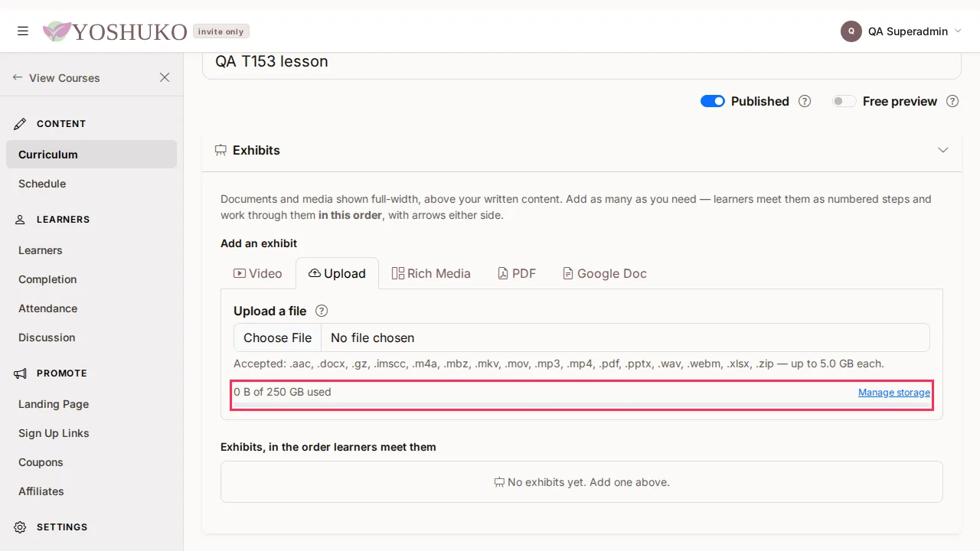
Task: Click the Content pencil icon
Action: [x=20, y=124]
